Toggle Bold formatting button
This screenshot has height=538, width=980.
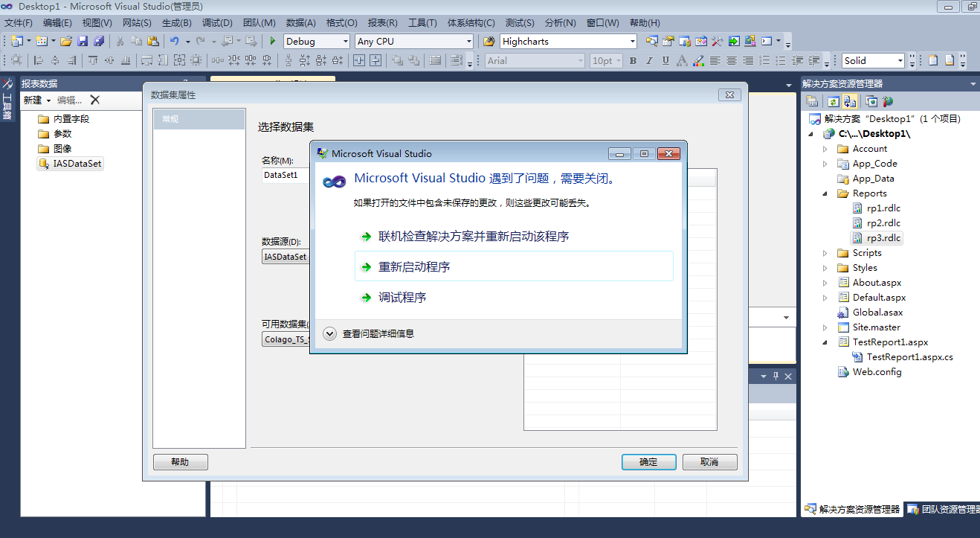click(x=633, y=61)
